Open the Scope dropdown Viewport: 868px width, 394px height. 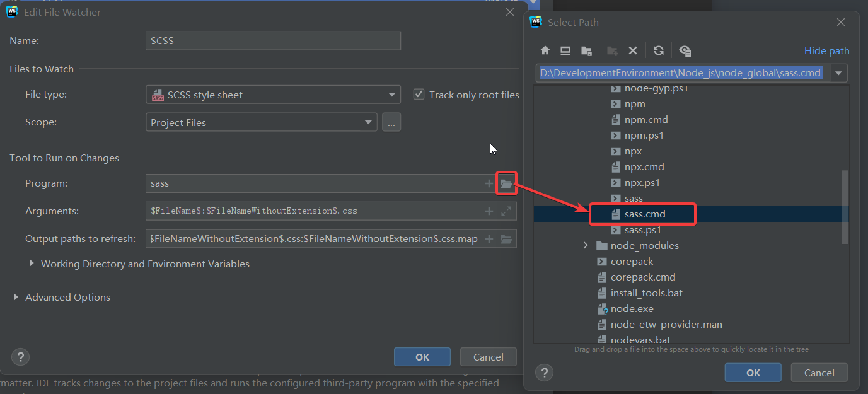point(368,122)
